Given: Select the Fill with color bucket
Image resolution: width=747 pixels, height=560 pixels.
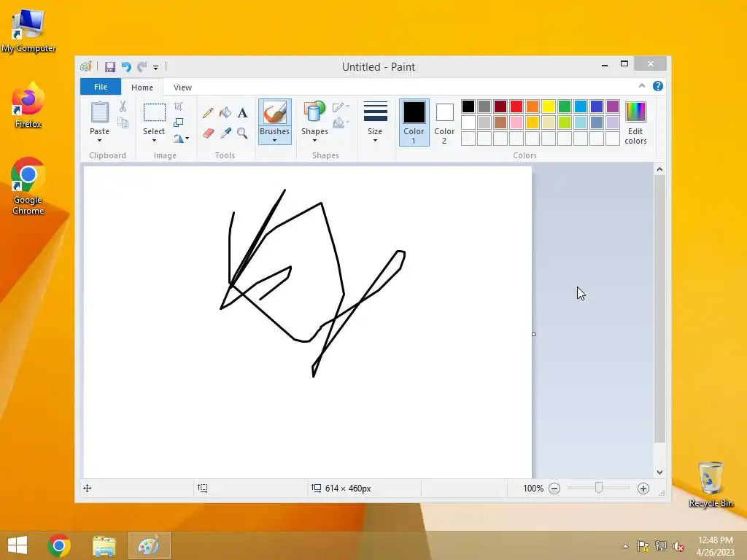Looking at the screenshot, I should (225, 113).
